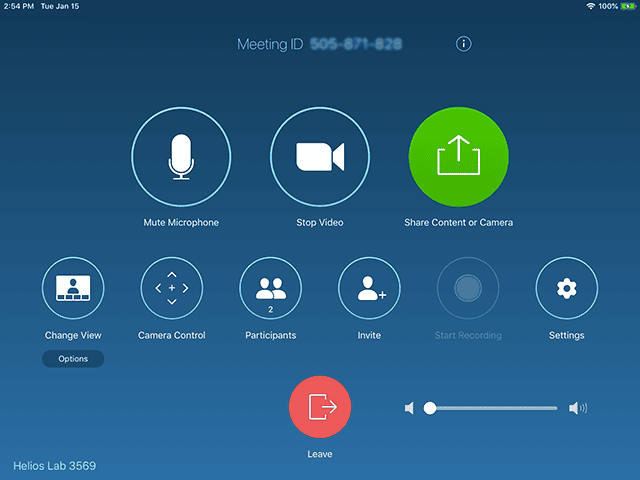Click the Helios Lab 3569 room name

tap(55, 466)
